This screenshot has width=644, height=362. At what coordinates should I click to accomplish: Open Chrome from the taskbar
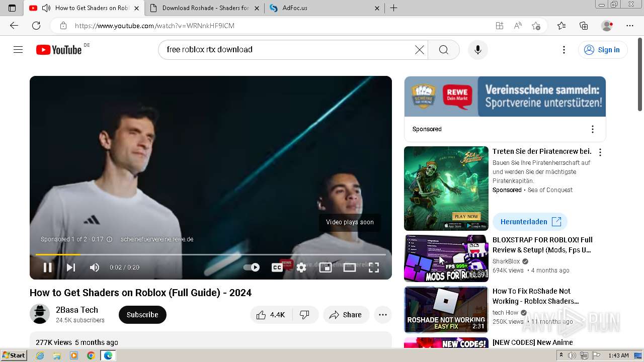click(x=91, y=355)
